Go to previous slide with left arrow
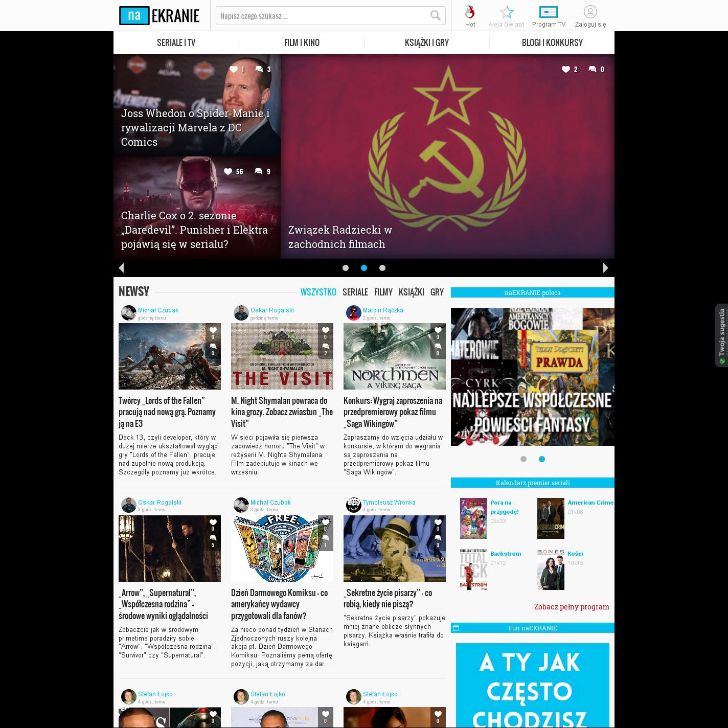The image size is (728, 728). 121,268
